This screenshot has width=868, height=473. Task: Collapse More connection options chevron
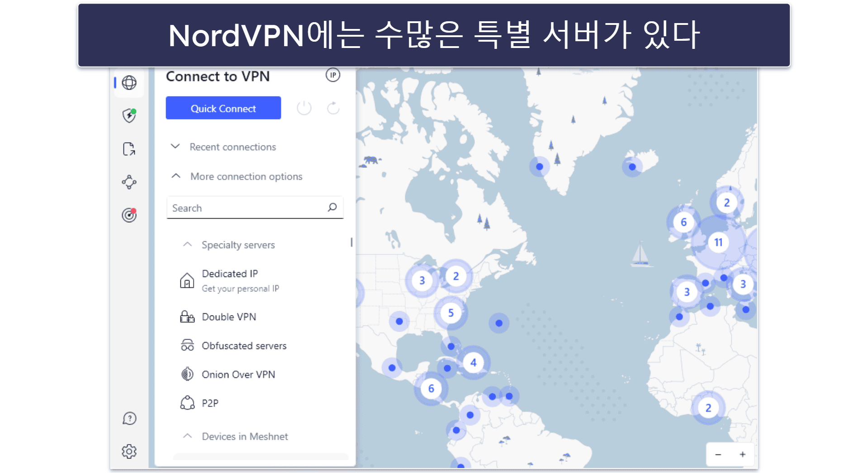click(176, 176)
